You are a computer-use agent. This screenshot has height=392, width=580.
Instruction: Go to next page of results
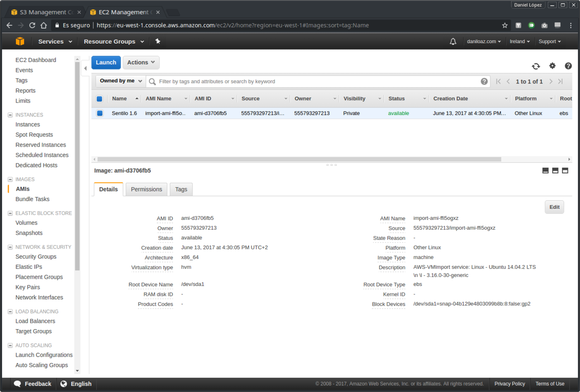pyautogui.click(x=551, y=81)
